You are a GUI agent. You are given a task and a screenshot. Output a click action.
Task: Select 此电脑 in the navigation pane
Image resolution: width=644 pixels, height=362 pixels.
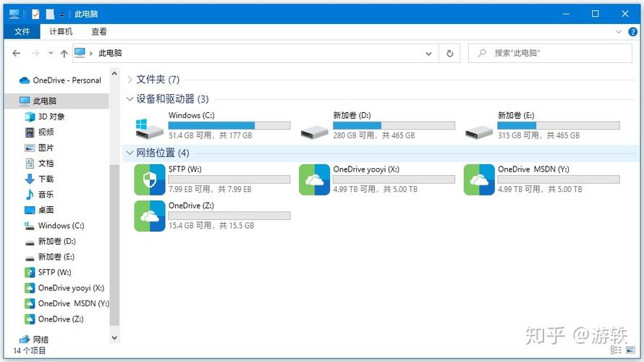click(56, 101)
